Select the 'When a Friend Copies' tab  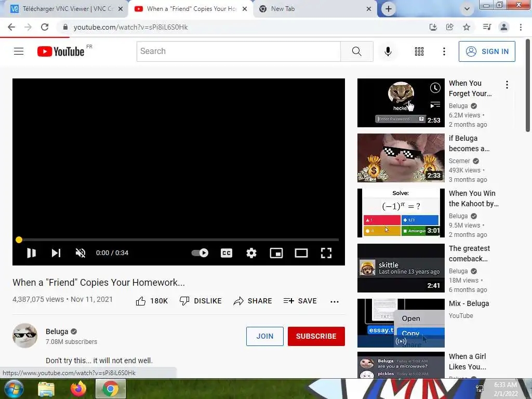point(191,9)
